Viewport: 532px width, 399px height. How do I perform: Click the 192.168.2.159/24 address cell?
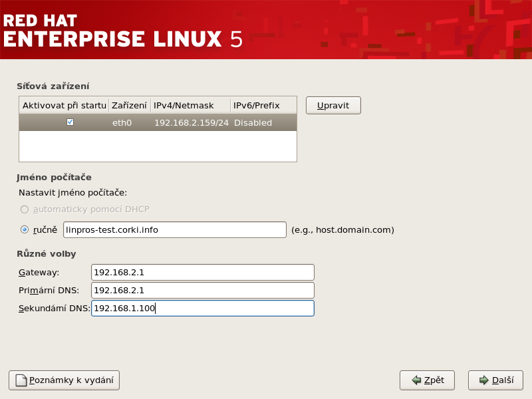tap(192, 122)
